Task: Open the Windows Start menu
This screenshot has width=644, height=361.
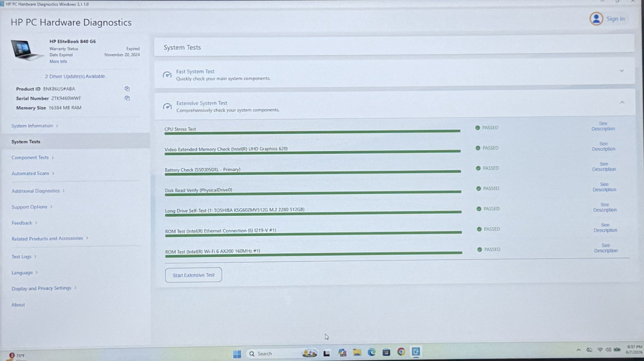Action: 237,354
